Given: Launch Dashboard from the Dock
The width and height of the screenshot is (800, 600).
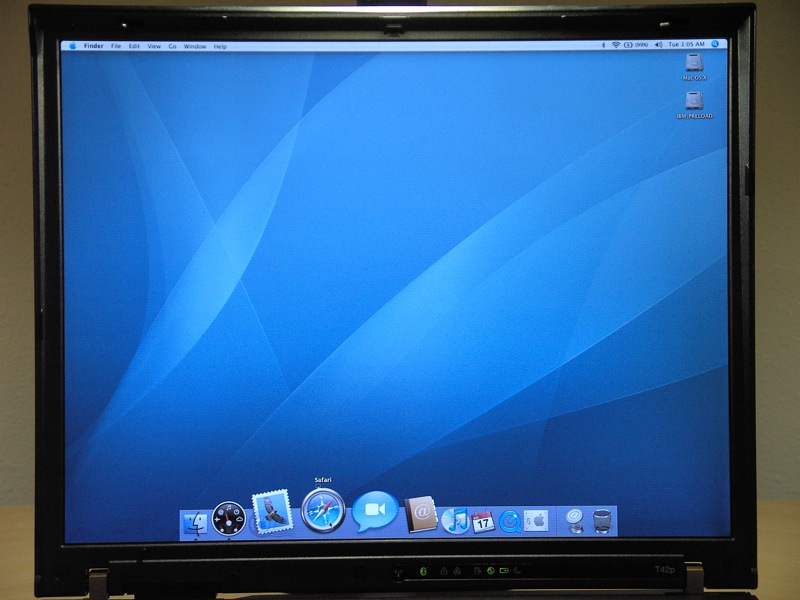Looking at the screenshot, I should coord(228,519).
